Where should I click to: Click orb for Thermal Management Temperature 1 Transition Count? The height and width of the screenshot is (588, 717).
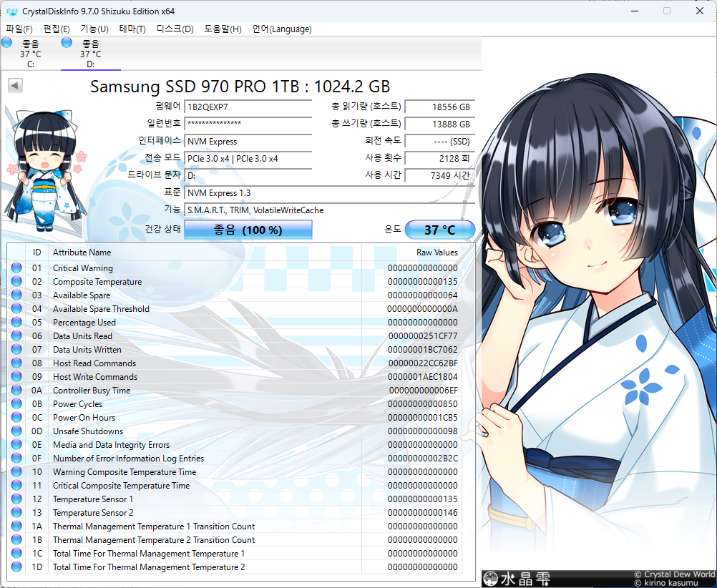click(16, 526)
